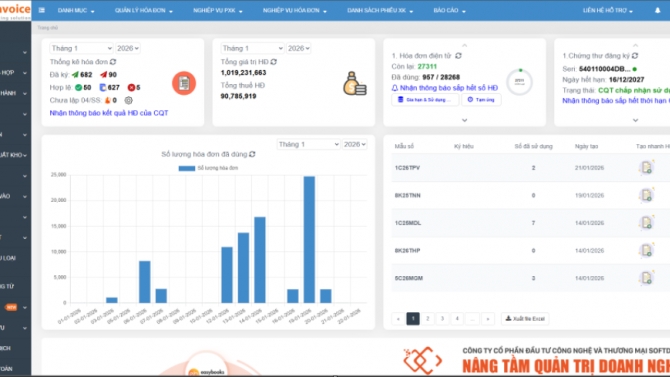The width and height of the screenshot is (670, 377).
Task: Create quick invoice for 8K25TNN row
Action: point(646,195)
